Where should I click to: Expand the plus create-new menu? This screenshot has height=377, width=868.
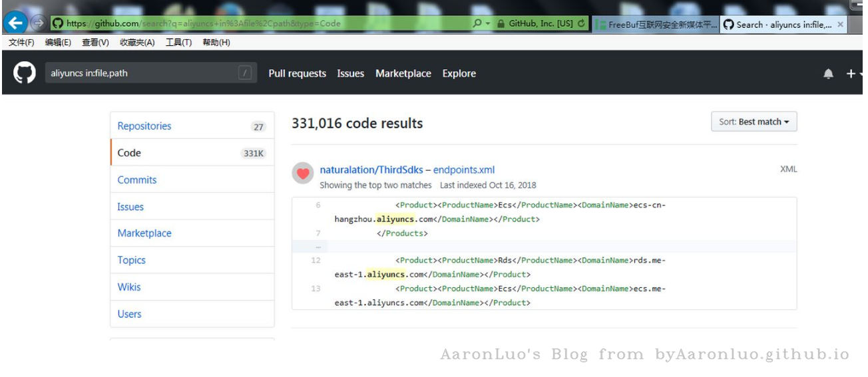pyautogui.click(x=852, y=74)
